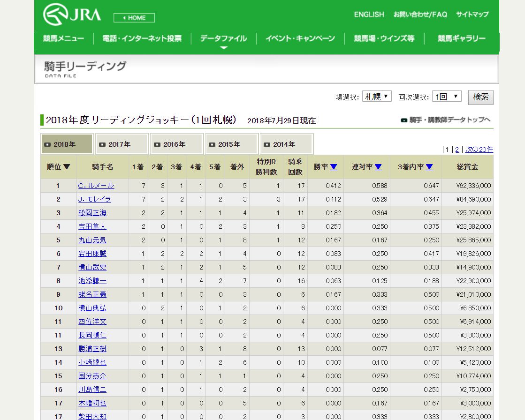The height and width of the screenshot is (420, 525).
Task: Click the 検索 button
Action: (480, 97)
